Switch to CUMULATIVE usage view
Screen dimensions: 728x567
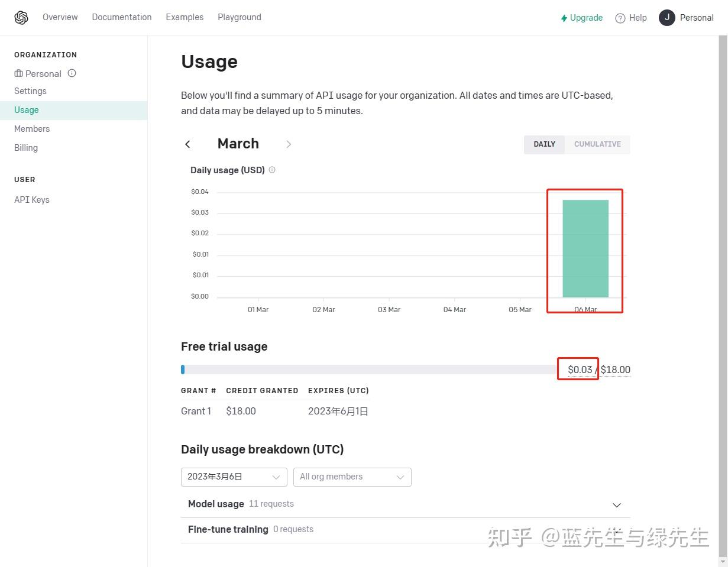click(x=597, y=144)
